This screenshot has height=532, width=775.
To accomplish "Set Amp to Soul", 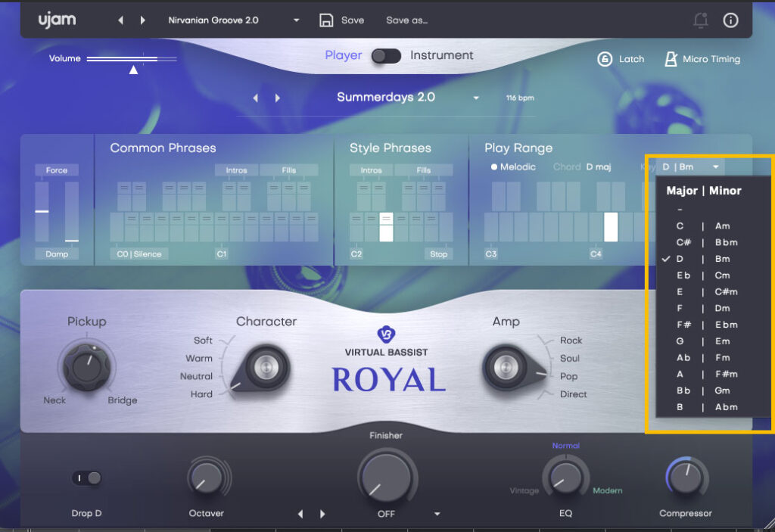I will [569, 358].
